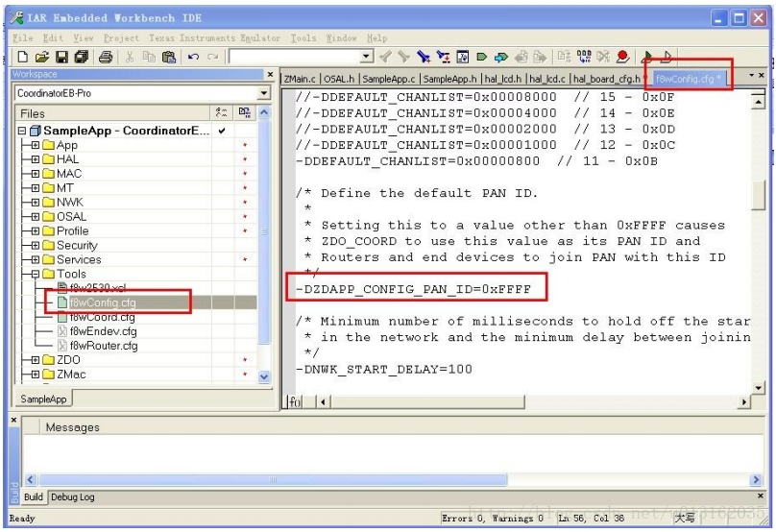This screenshot has width=776, height=532.
Task: Expand the HAL folder
Action: [x=36, y=159]
